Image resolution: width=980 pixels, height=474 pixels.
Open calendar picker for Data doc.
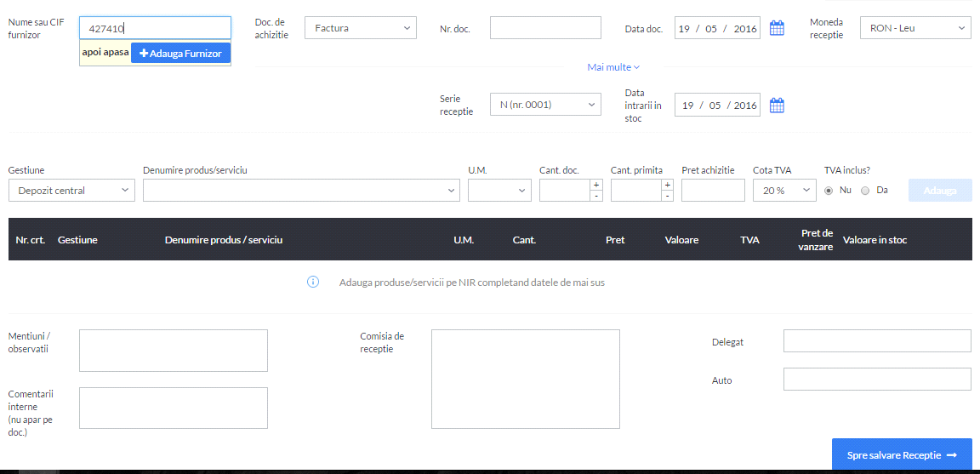776,28
